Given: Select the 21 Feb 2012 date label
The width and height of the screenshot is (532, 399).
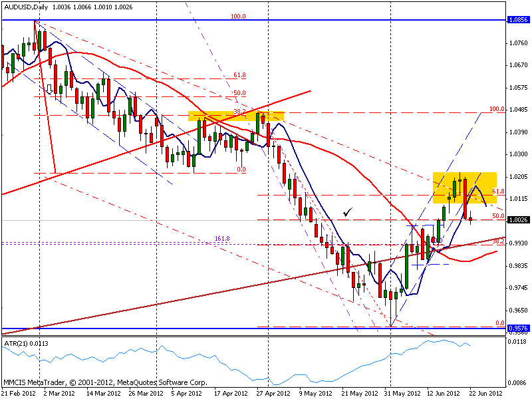Looking at the screenshot, I should (19, 393).
